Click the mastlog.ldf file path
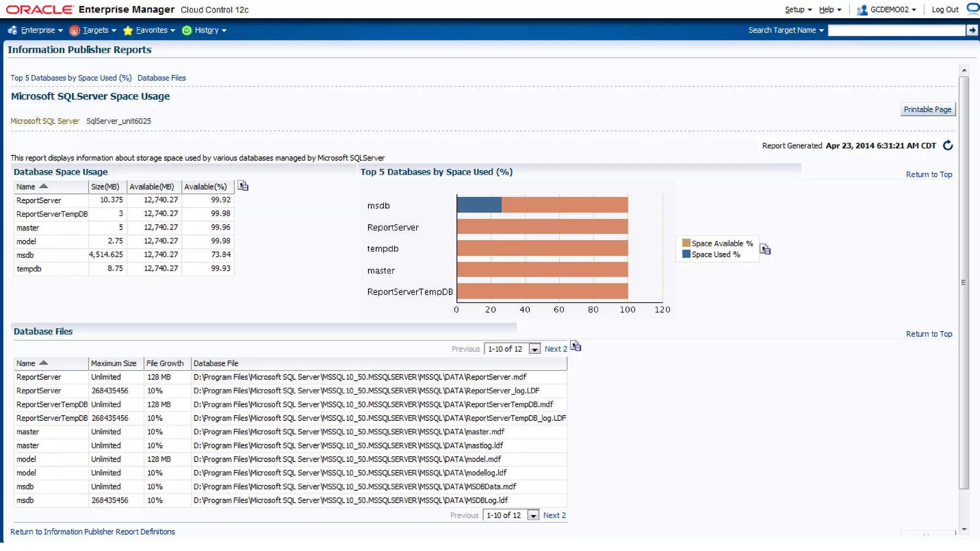This screenshot has width=980, height=551. pyautogui.click(x=348, y=445)
